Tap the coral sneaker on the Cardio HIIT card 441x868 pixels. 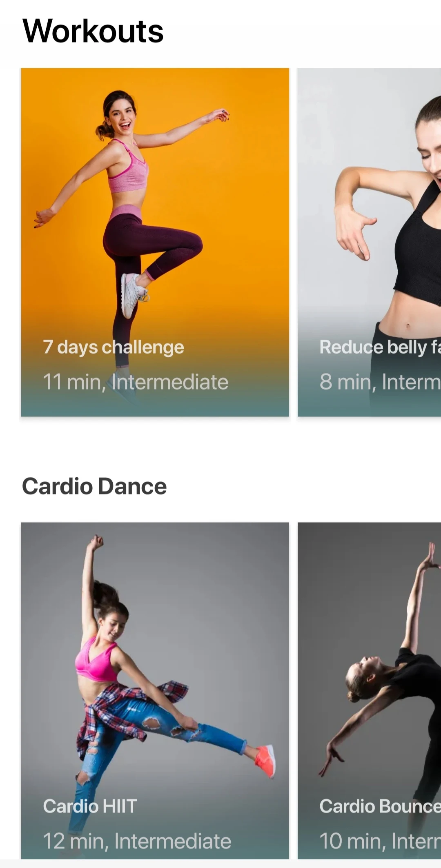click(265, 761)
